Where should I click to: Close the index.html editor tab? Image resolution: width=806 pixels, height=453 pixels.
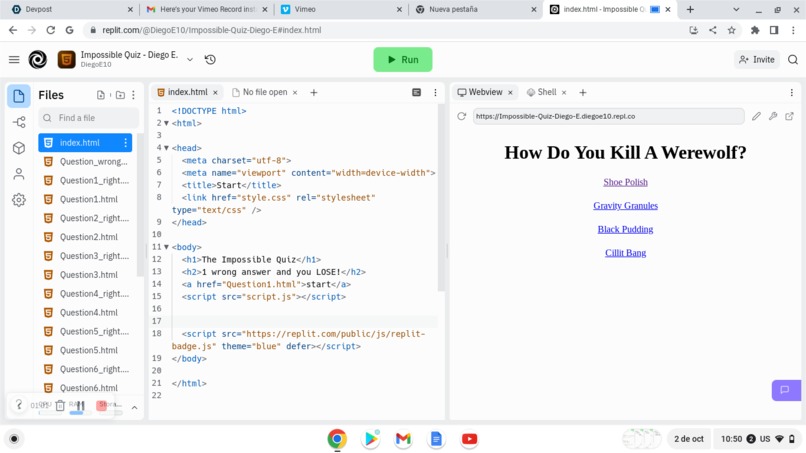click(215, 93)
